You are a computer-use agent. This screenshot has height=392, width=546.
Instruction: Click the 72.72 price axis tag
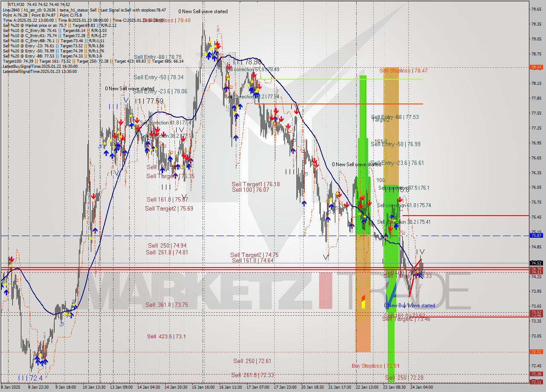coord(536,352)
